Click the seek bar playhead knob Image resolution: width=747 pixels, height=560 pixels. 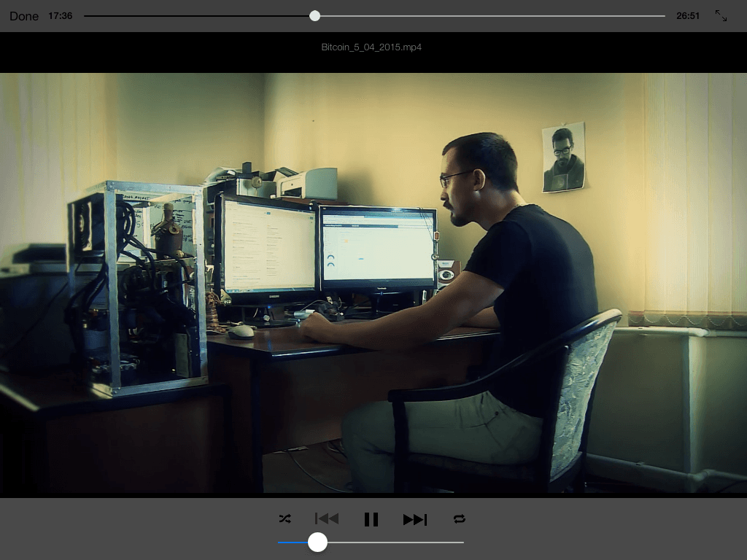(314, 15)
